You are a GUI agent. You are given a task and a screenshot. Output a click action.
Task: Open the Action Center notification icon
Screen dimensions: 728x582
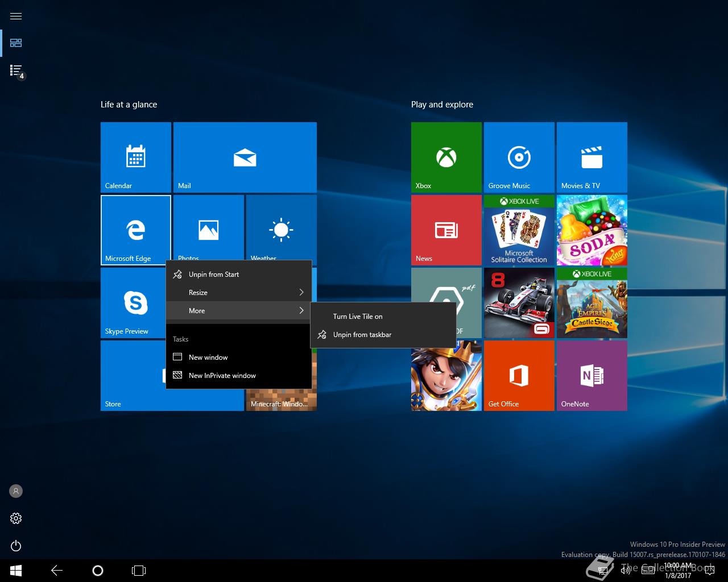coord(709,571)
